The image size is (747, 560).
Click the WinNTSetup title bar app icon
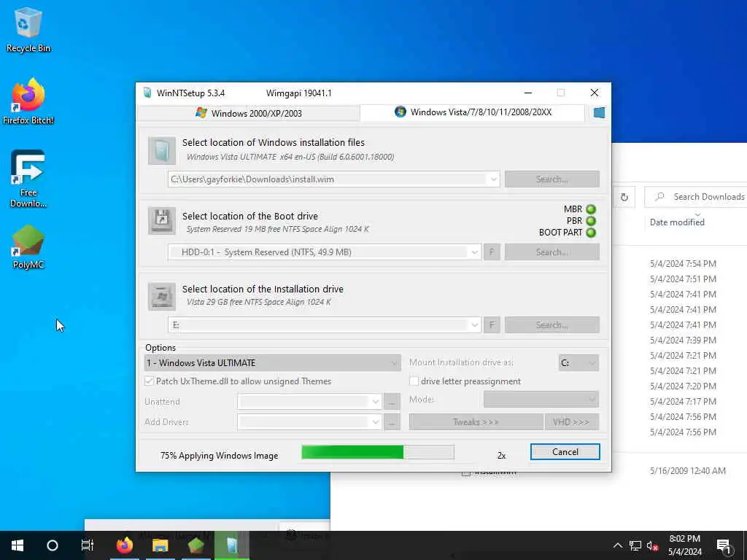click(147, 93)
